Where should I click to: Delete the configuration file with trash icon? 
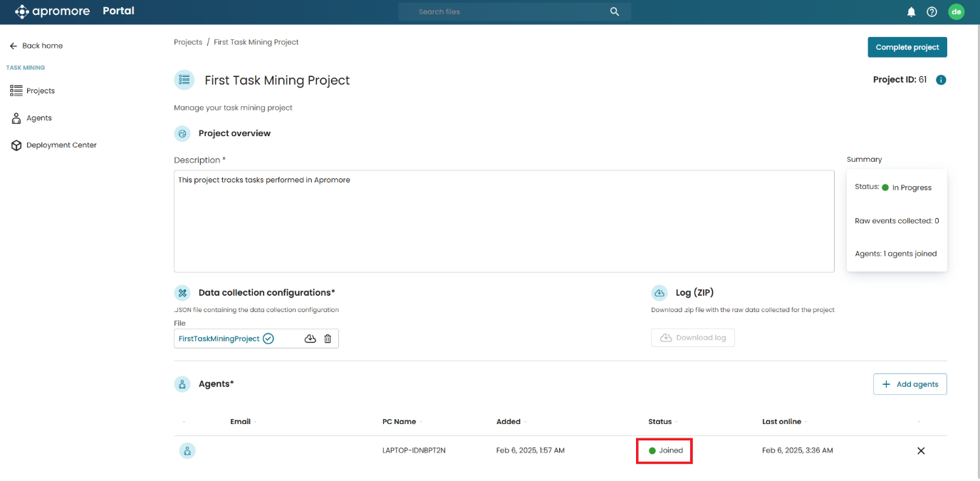[328, 338]
